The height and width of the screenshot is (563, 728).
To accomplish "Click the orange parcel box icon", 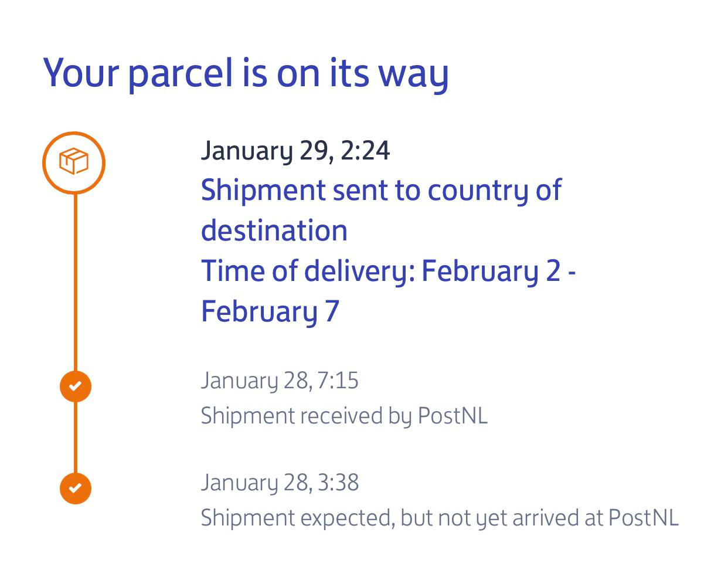I will (74, 162).
